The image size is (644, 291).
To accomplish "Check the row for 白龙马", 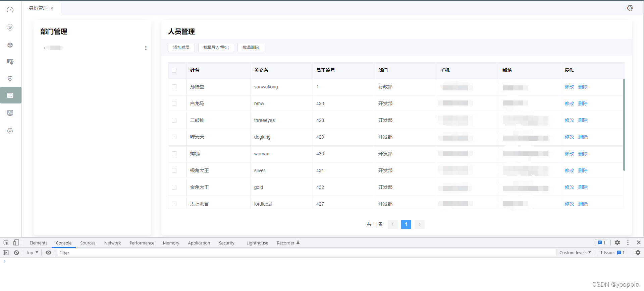I will click(x=174, y=103).
